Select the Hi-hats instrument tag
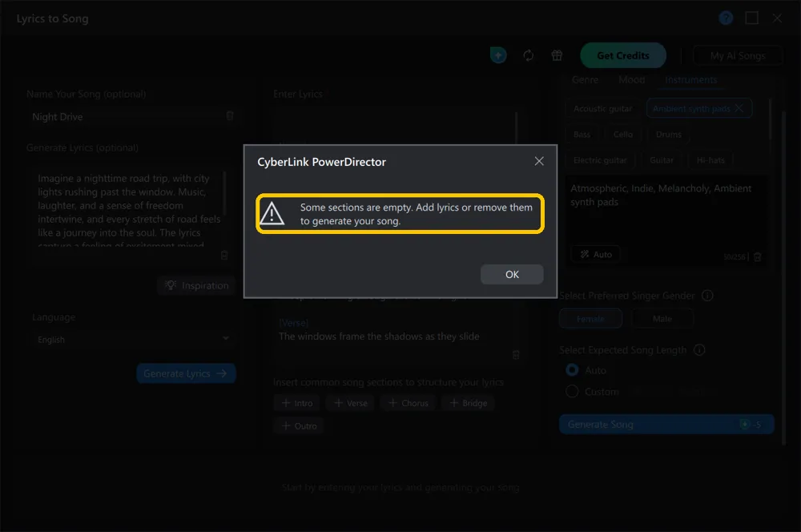 tap(710, 160)
